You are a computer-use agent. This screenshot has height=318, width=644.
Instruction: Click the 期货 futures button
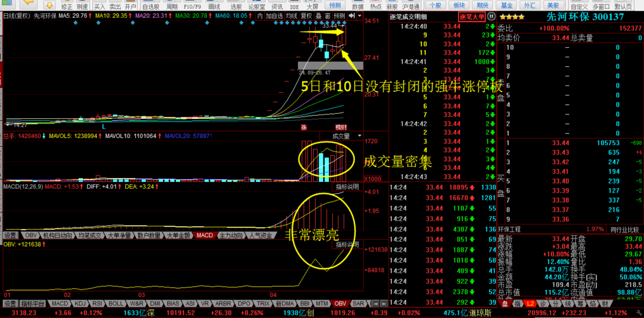coord(483,5)
